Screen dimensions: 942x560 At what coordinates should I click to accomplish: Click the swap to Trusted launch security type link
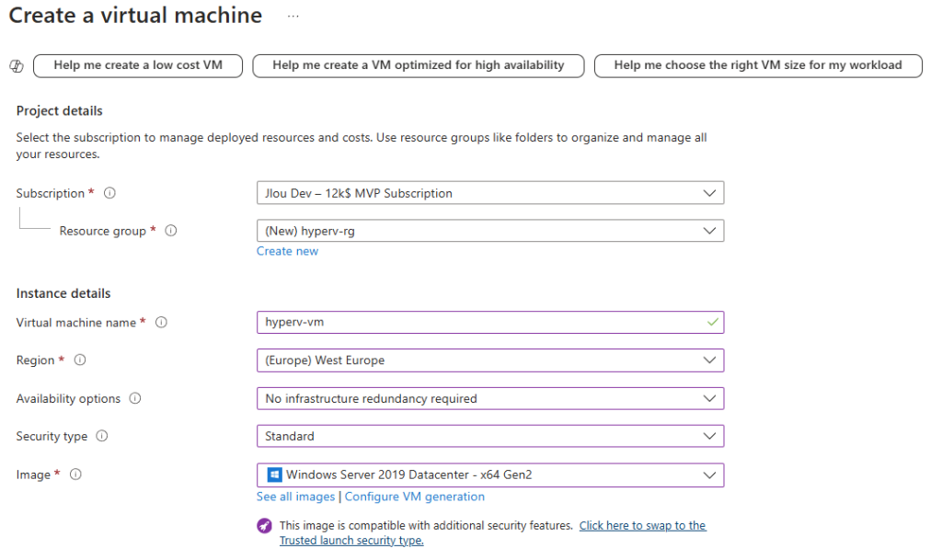(493, 533)
